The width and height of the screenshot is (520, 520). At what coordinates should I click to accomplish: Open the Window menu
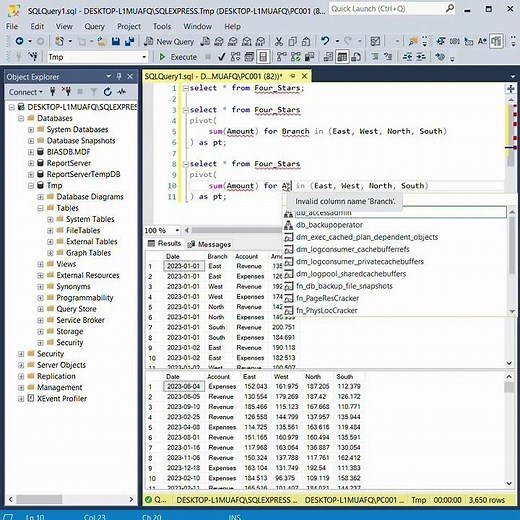coord(197,26)
